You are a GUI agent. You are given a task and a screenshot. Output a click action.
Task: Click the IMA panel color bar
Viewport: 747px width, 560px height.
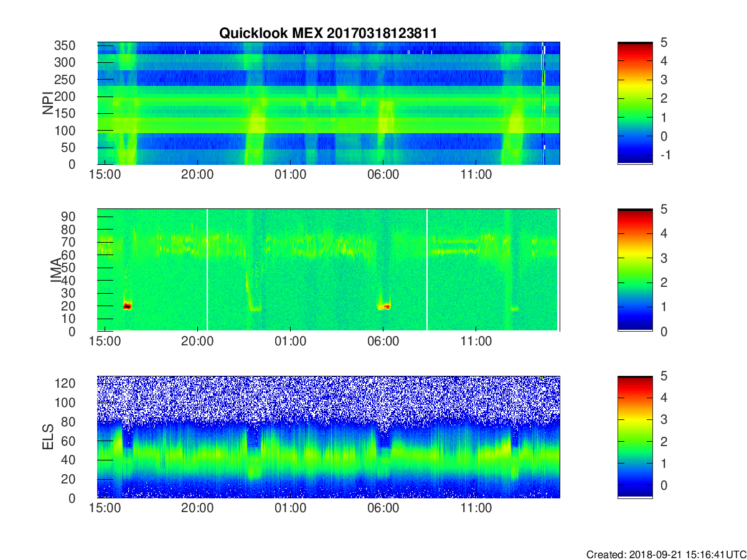tap(635, 270)
